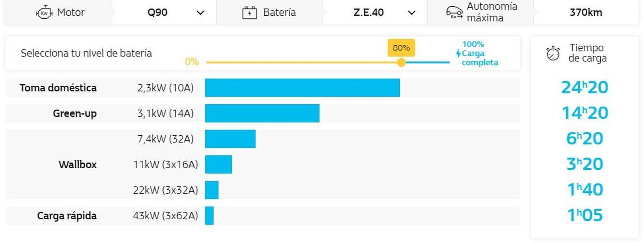Image resolution: width=644 pixels, height=243 pixels.
Task: Click the 80% battery level tooltip
Action: coord(401,48)
